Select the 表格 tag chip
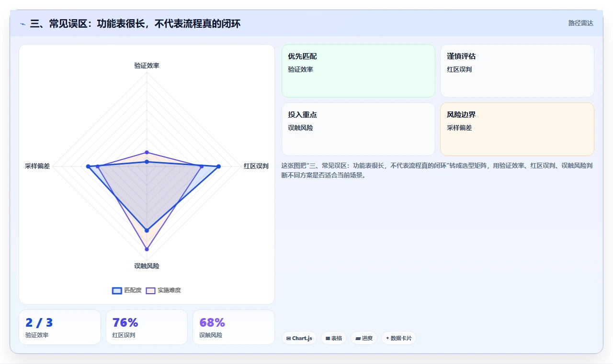The width and height of the screenshot is (613, 364). 334,338
